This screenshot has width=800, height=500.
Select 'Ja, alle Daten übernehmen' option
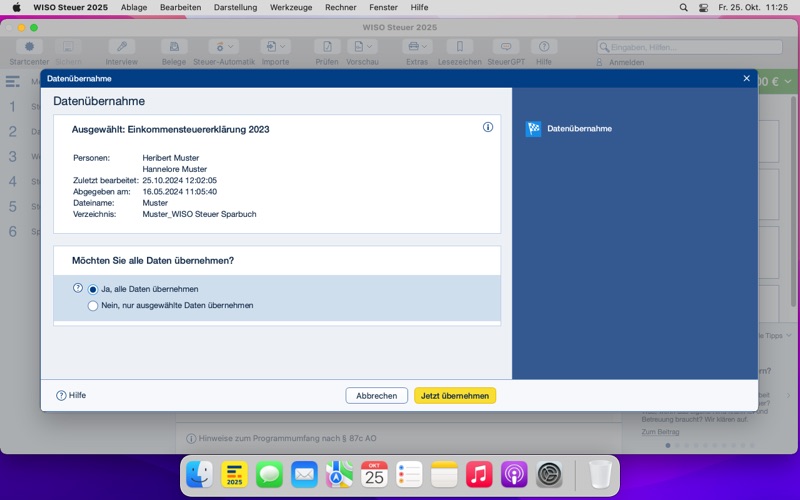(92, 289)
